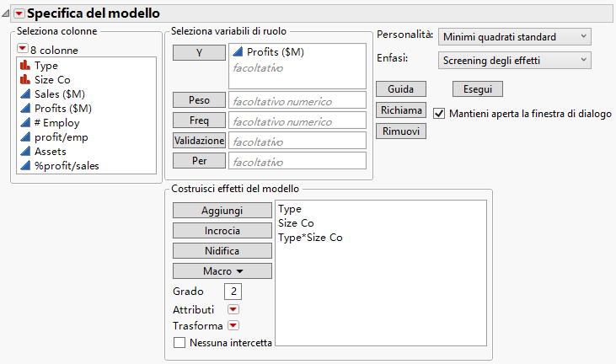Click the Peso facoltativo numerico field

(x=297, y=100)
